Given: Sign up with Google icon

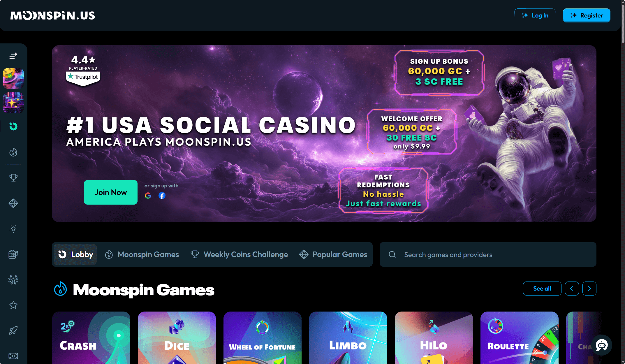Looking at the screenshot, I should pyautogui.click(x=148, y=196).
